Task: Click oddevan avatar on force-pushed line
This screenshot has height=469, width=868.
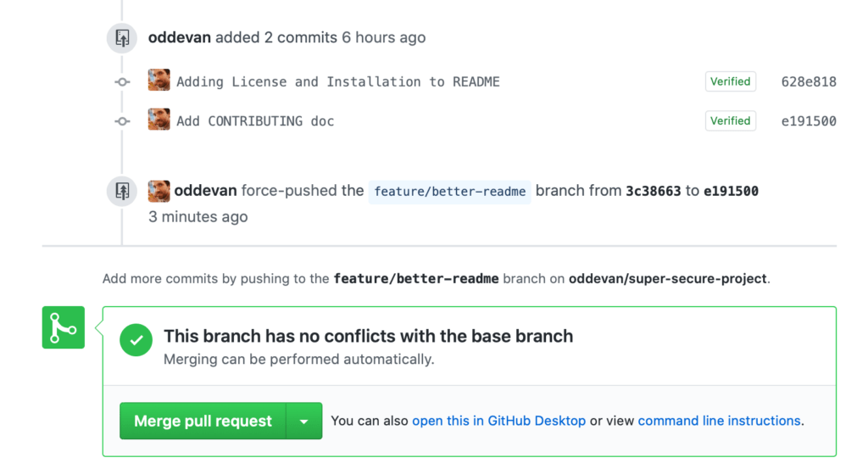Action: click(159, 191)
